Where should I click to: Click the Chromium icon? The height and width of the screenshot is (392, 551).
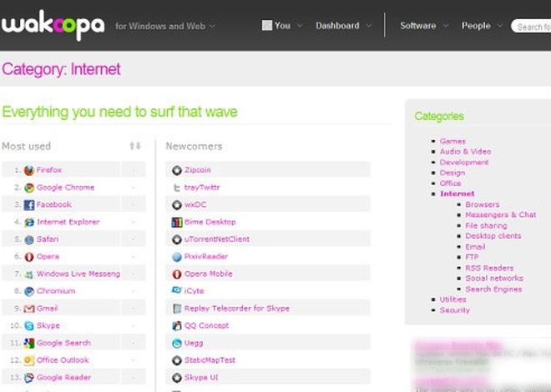pos(29,291)
